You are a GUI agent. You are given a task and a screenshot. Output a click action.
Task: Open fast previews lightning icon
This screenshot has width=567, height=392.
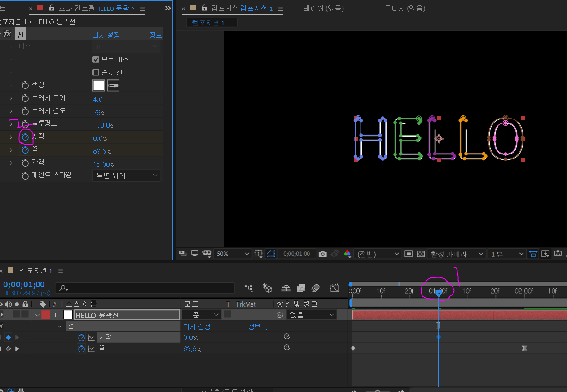pyautogui.click(x=545, y=254)
